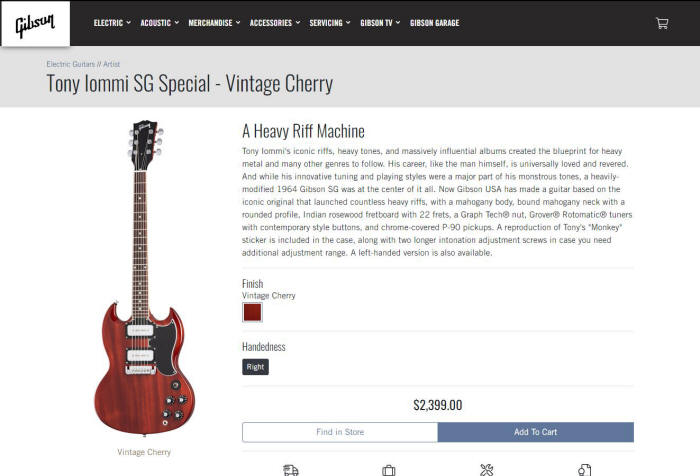Choose the Vintage Cherry color swatch
Viewport: 700px width, 476px height.
click(252, 312)
